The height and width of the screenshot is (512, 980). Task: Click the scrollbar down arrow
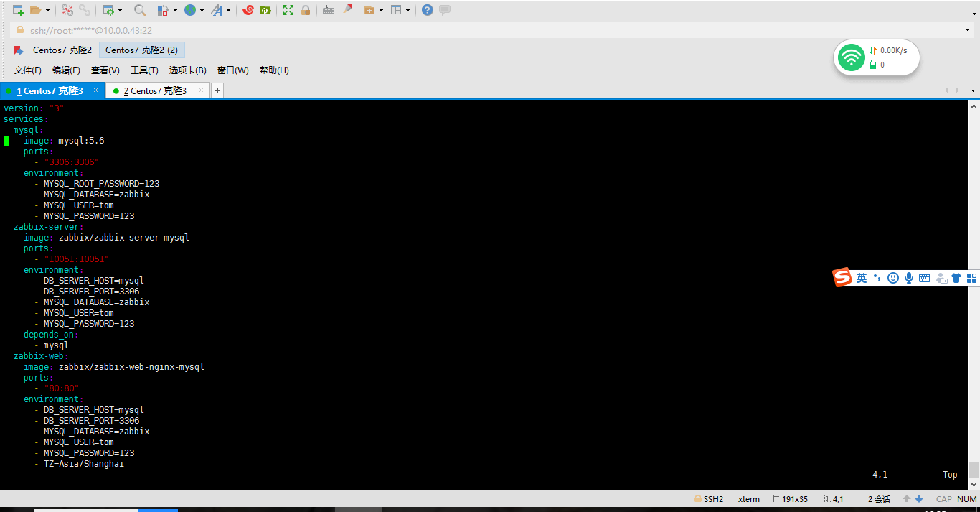(974, 485)
